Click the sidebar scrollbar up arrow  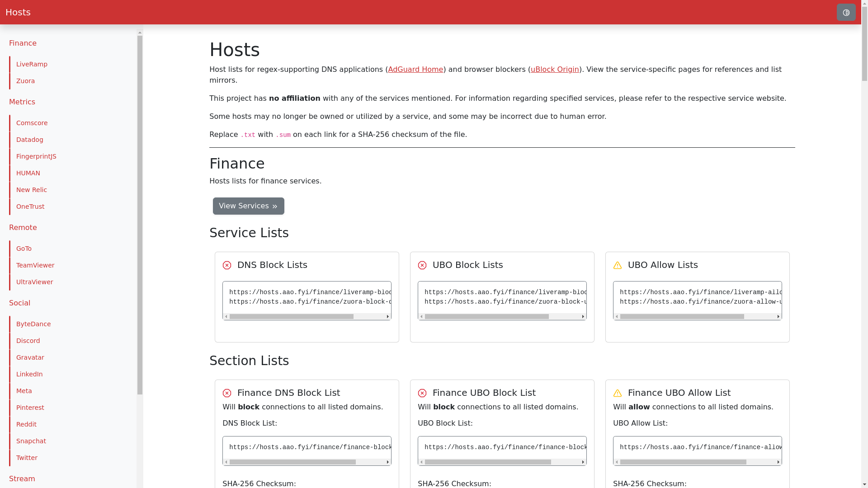[140, 33]
